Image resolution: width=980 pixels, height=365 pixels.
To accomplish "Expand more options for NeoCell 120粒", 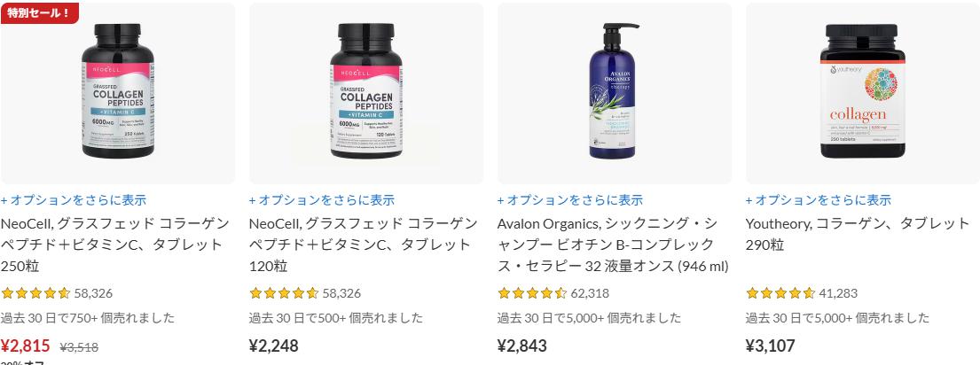I will [322, 200].
